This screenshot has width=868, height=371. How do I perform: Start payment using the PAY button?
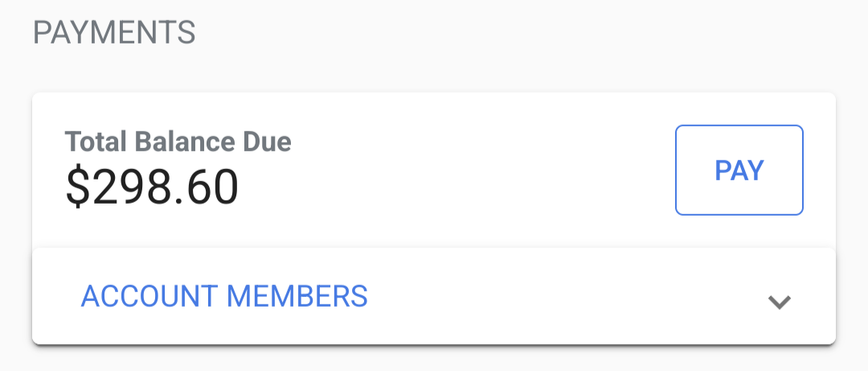click(739, 170)
